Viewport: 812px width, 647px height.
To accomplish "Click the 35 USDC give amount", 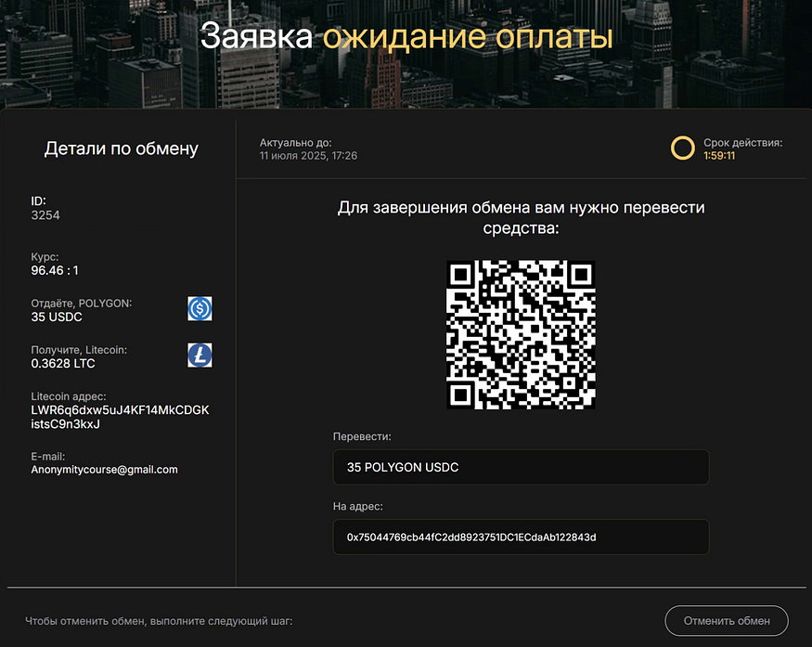I will 57,317.
